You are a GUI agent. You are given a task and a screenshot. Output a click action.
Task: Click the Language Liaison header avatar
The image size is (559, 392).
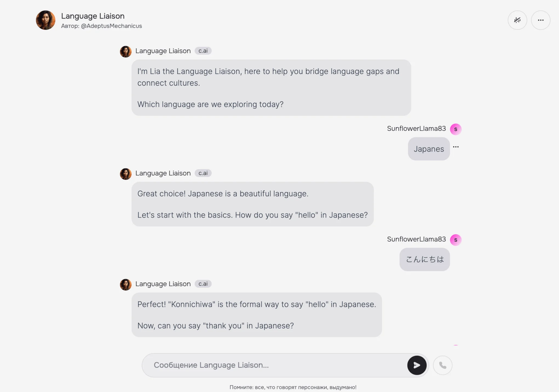(46, 20)
